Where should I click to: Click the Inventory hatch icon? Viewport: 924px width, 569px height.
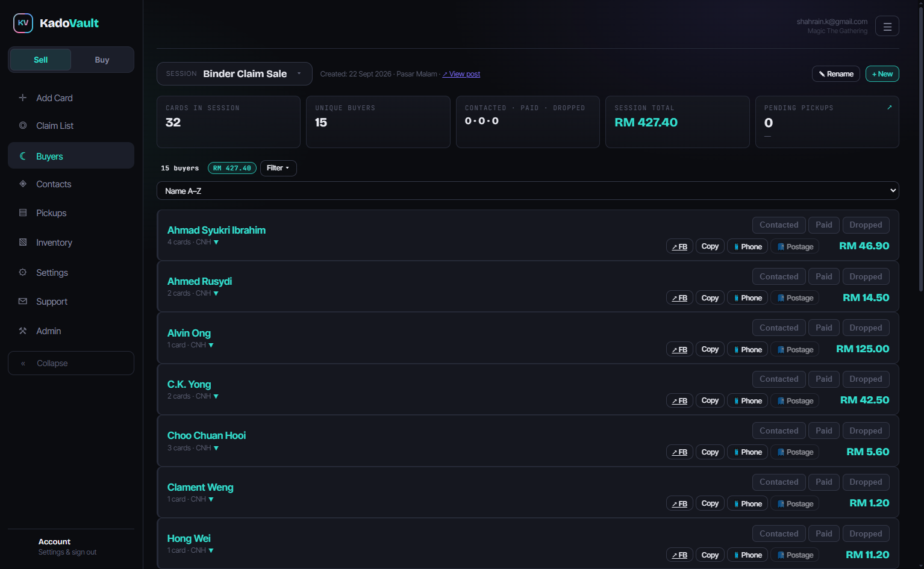23,242
